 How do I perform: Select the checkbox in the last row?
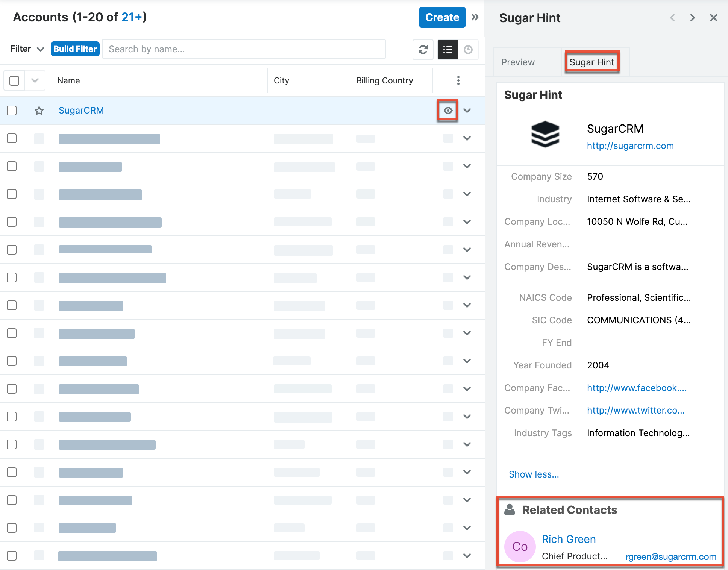[12, 556]
